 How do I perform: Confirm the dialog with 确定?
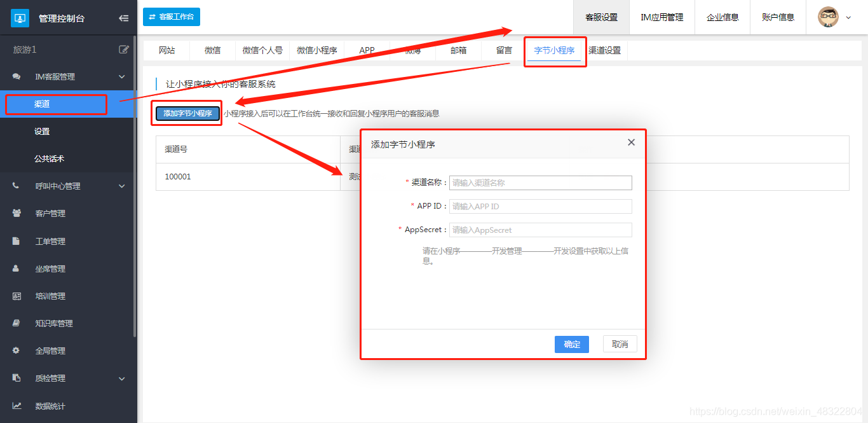[572, 344]
